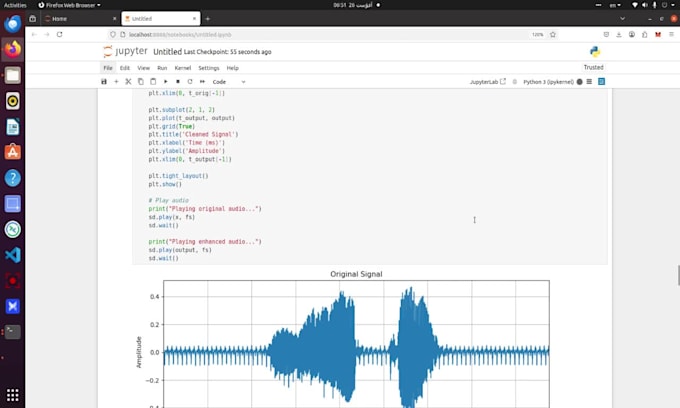Click the Python logo icon
This screenshot has height=408, width=680.
(595, 52)
